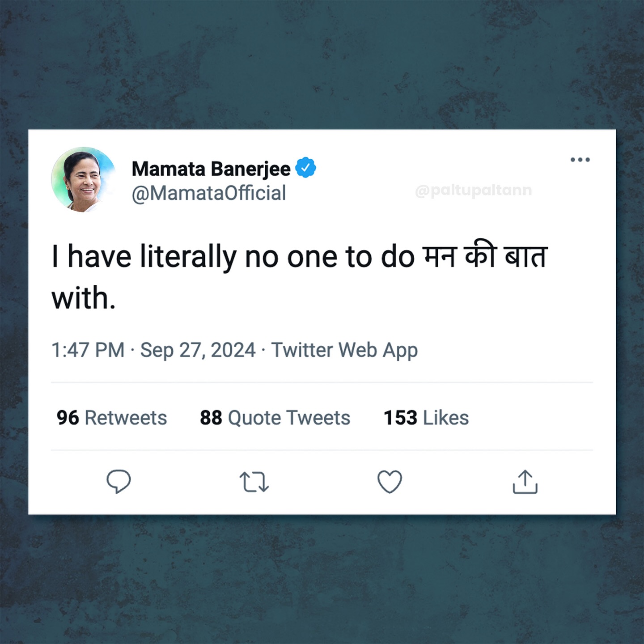This screenshot has width=644, height=644.
Task: Open the round profile picture
Action: pos(83,180)
